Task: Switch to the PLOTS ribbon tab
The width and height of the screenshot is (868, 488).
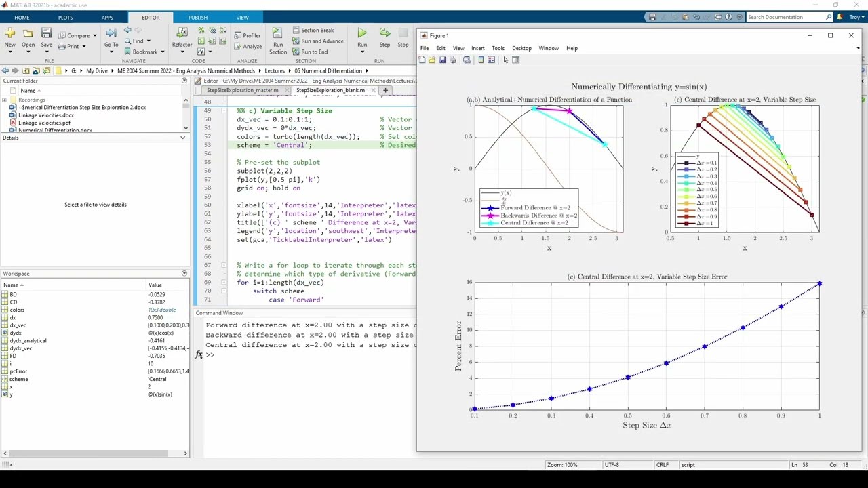Action: pos(65,17)
